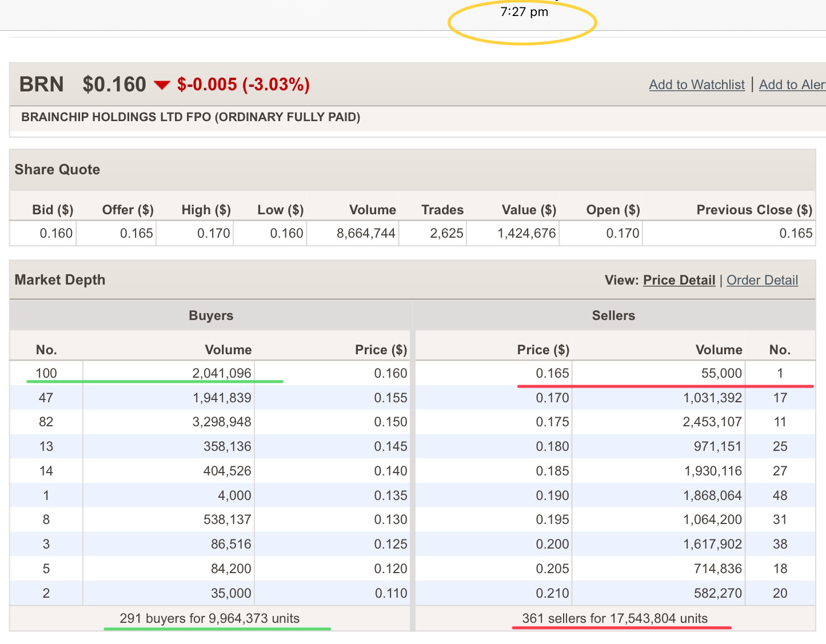The height and width of the screenshot is (644, 826).
Task: Switch to Price Detail view
Action: (x=679, y=280)
